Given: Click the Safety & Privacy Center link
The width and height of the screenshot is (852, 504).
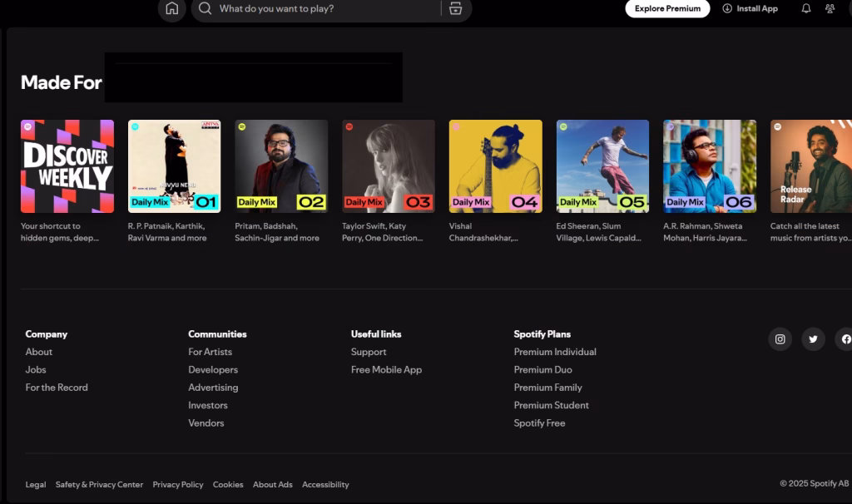Looking at the screenshot, I should point(100,484).
